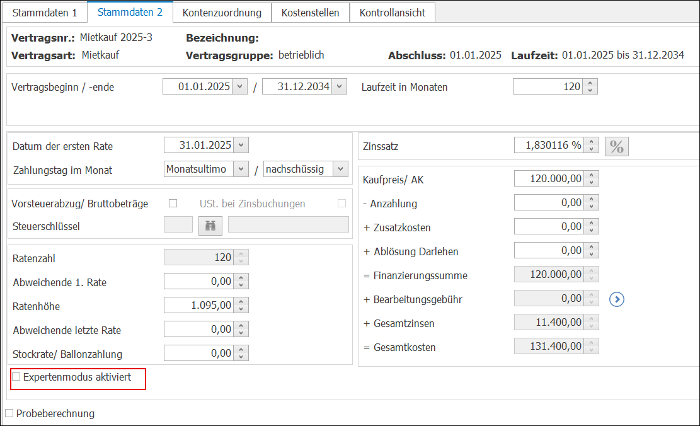Viewport: 700px width, 426px height.
Task: Expand the Monatsultimo payment day dropdown
Action: pos(241,169)
